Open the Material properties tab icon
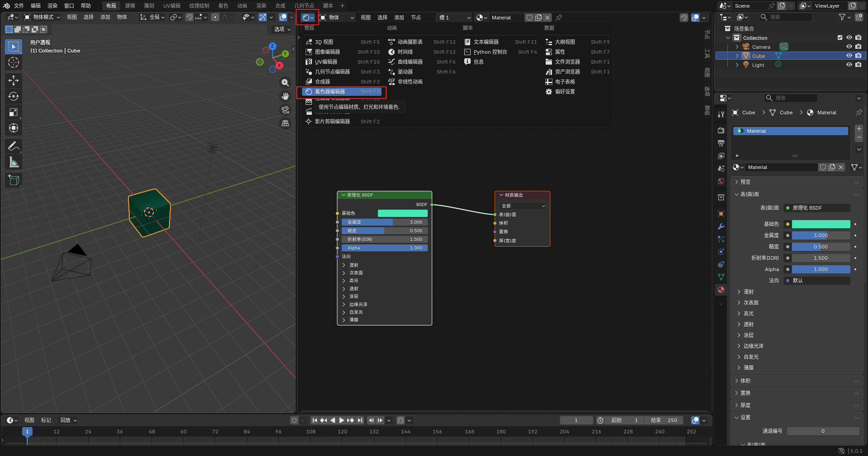Screen dimensions: 868x456 (x=721, y=290)
